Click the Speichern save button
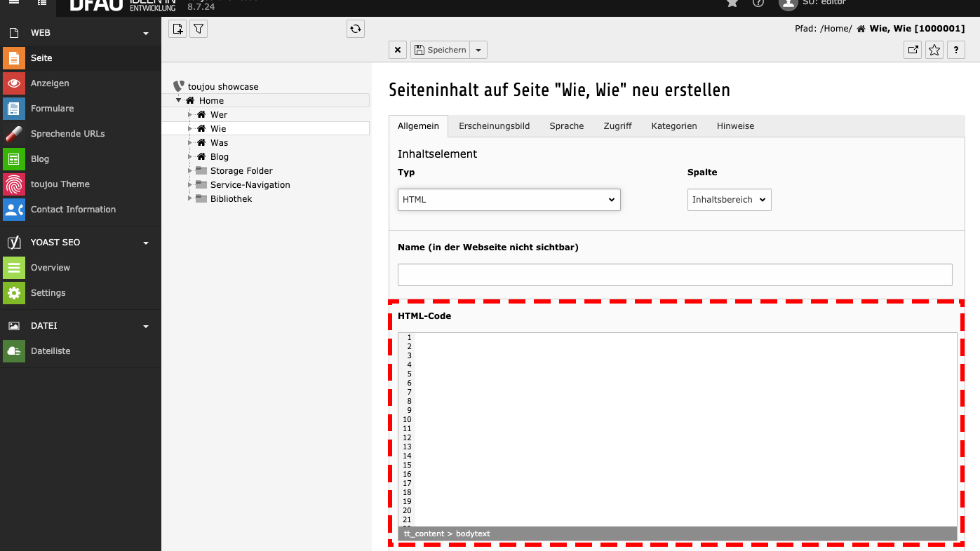Image resolution: width=980 pixels, height=551 pixels. tap(440, 50)
